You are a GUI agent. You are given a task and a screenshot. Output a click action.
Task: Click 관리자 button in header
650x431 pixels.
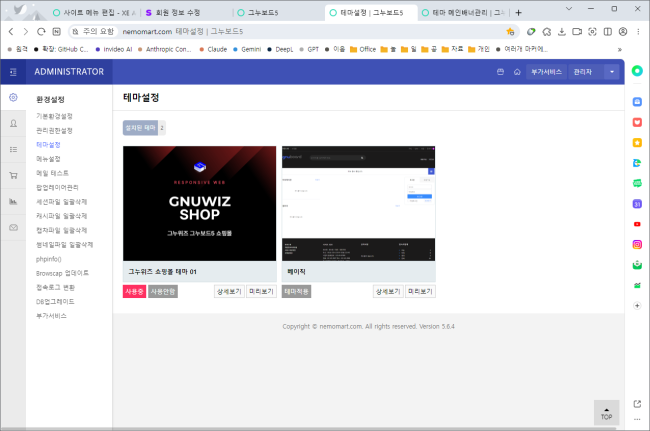point(586,72)
